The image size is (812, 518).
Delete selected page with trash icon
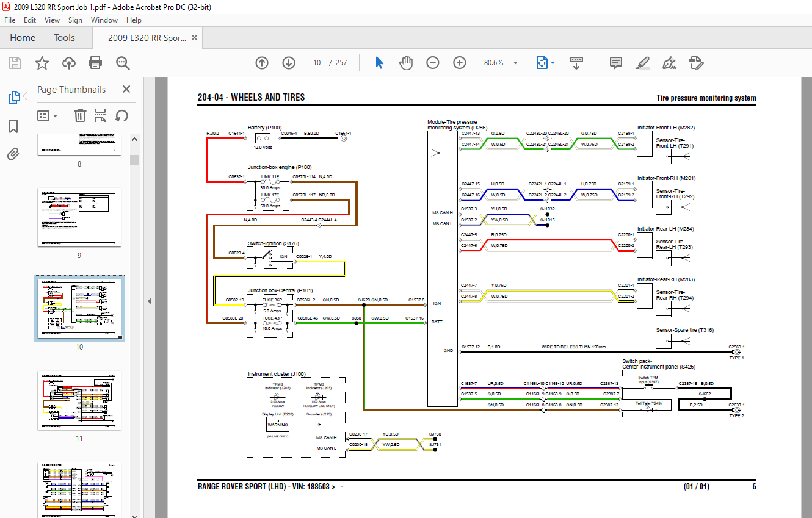[80, 115]
